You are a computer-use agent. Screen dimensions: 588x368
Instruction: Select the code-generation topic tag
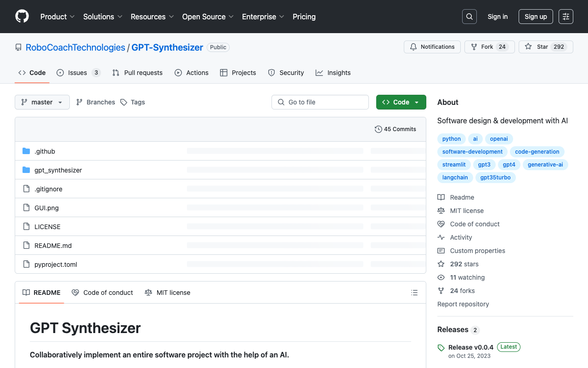pyautogui.click(x=537, y=152)
